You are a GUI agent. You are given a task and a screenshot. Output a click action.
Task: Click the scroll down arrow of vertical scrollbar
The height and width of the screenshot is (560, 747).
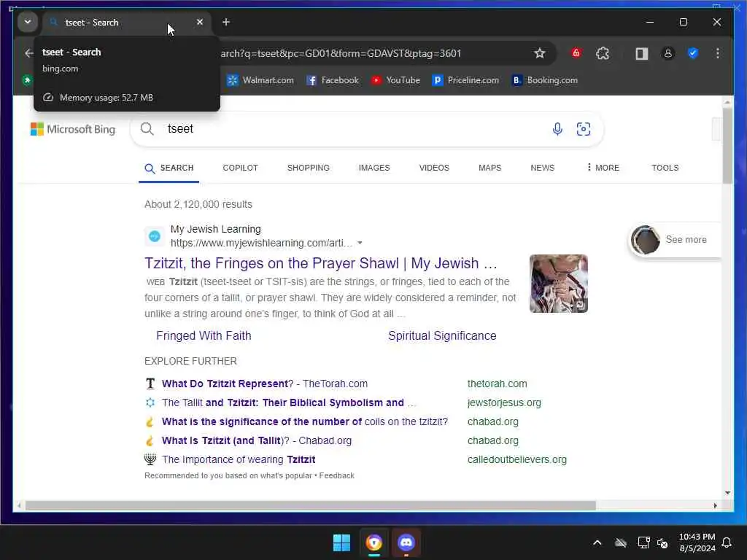(x=727, y=493)
